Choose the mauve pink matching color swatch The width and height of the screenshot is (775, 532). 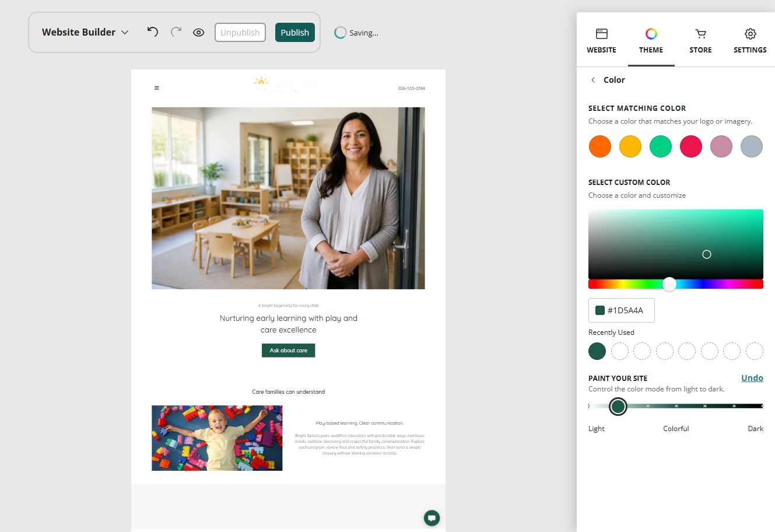pos(721,146)
